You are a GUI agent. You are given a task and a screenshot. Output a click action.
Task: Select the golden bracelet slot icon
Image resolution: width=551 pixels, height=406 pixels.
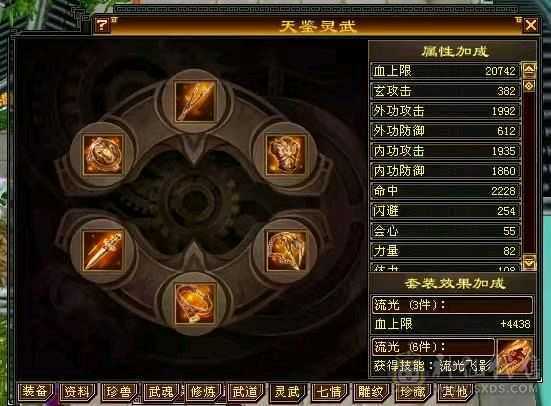click(195, 304)
